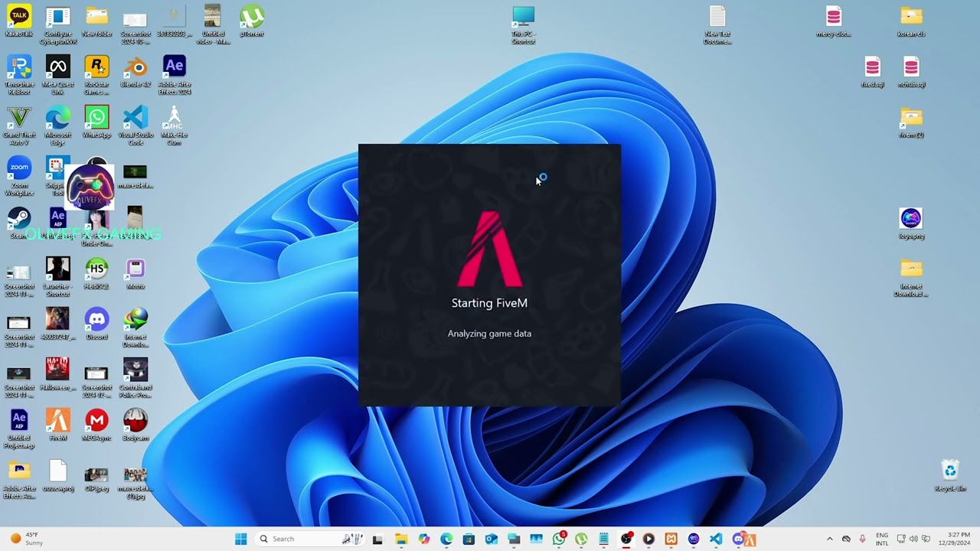Open Microsoft Edge from the taskbar

(446, 539)
